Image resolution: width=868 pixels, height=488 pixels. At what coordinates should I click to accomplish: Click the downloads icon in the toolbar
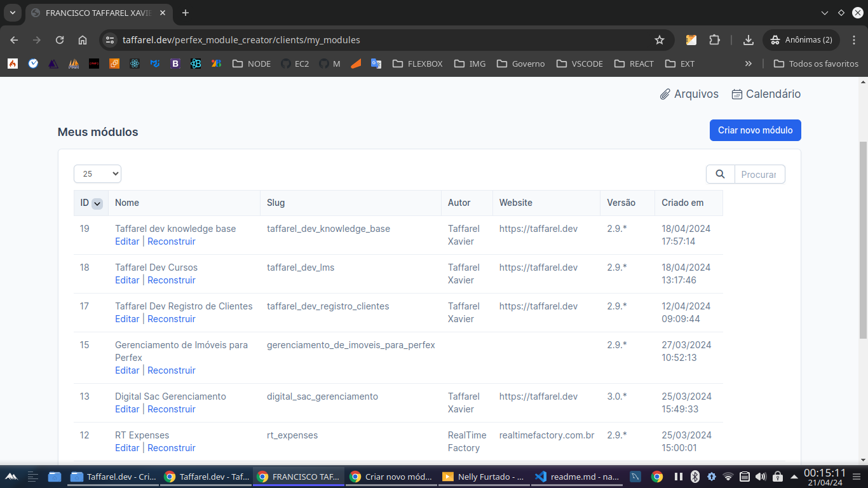click(748, 39)
